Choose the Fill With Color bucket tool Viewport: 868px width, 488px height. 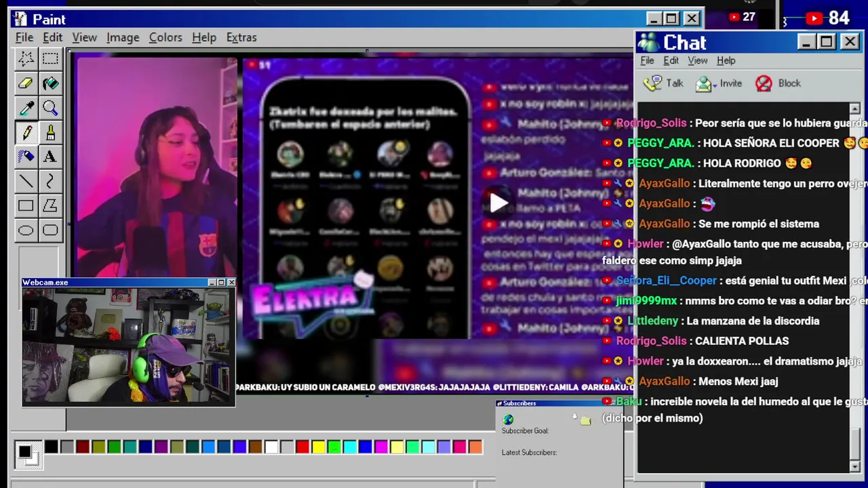[x=50, y=83]
